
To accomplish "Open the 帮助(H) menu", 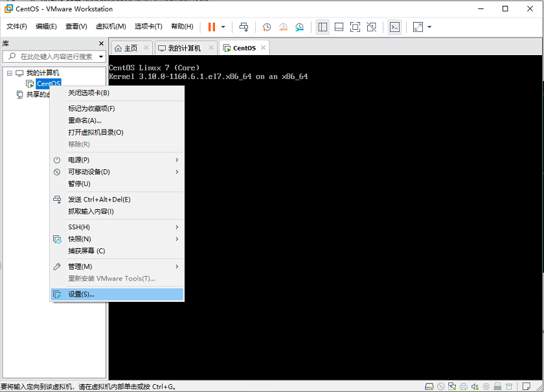I will click(182, 27).
